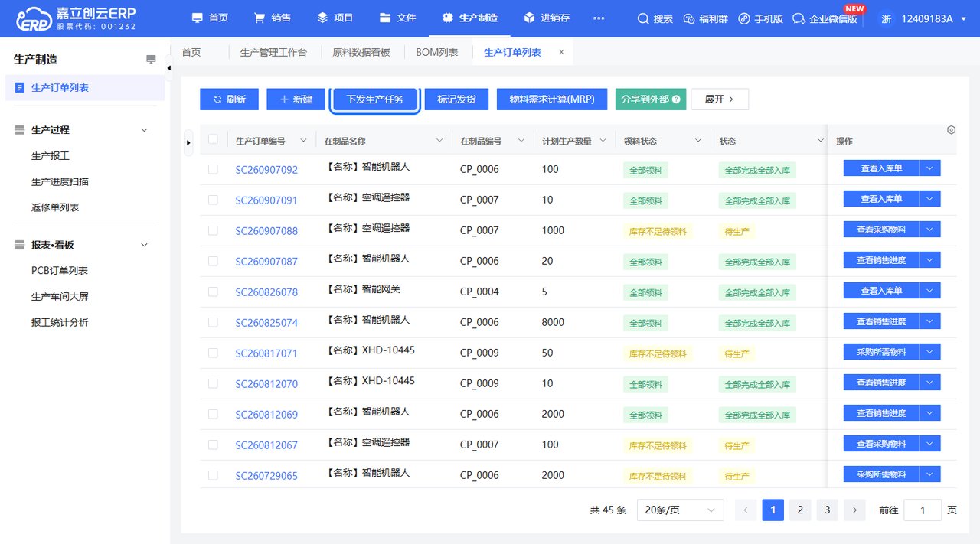Expand action arrow for row SC260817071
Viewport: 980px width, 544px height.
click(x=930, y=352)
